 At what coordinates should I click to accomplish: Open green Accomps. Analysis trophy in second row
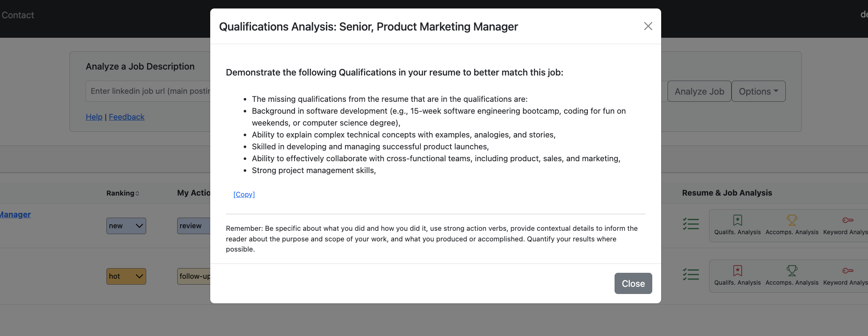click(x=792, y=271)
